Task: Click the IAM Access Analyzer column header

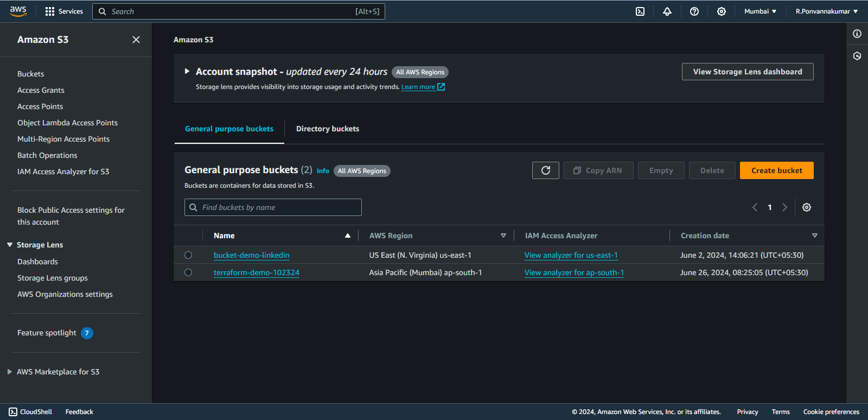Action: pos(561,236)
